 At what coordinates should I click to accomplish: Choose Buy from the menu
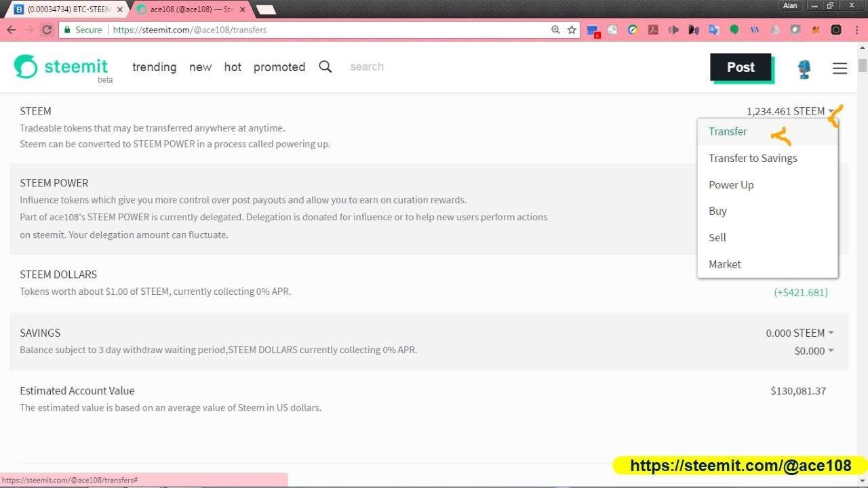point(768,211)
